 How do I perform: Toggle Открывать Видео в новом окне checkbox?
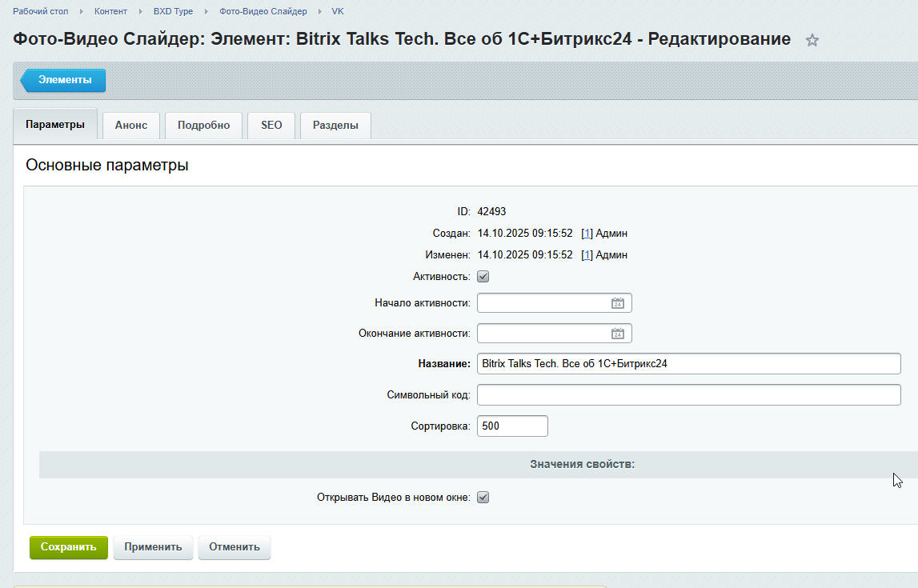point(483,498)
